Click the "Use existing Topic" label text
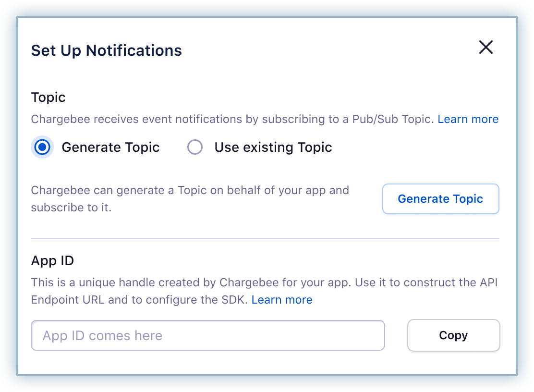This screenshot has height=392, width=534. [x=273, y=147]
